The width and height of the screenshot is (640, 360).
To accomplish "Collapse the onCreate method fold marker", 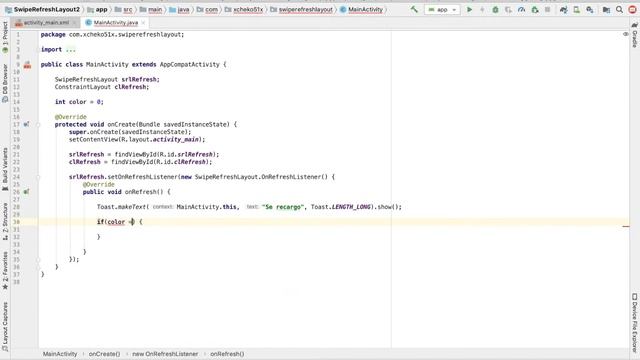I will [38, 125].
